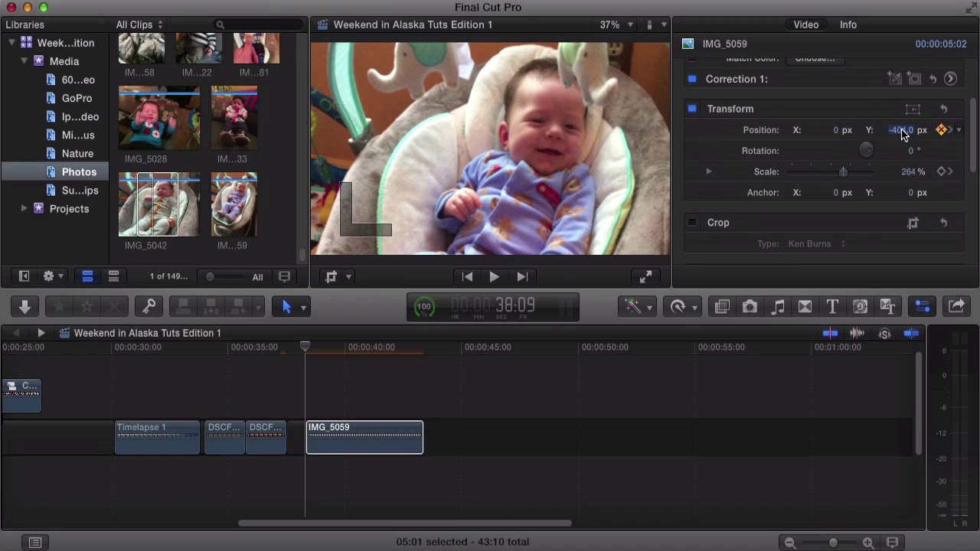Disable the Transform effect checkbox
Viewport: 980px width, 551px height.
tap(692, 109)
